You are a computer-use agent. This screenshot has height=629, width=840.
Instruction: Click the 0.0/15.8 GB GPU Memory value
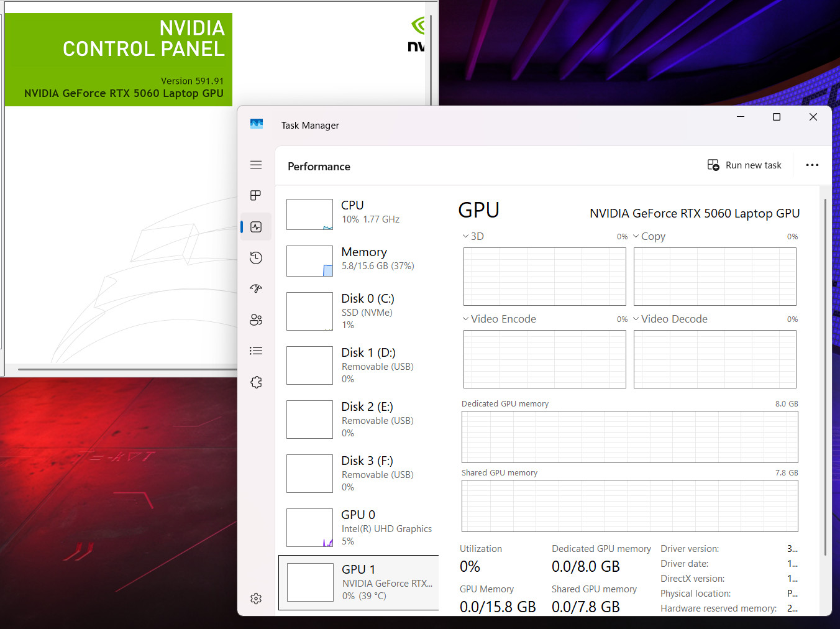pos(498,607)
